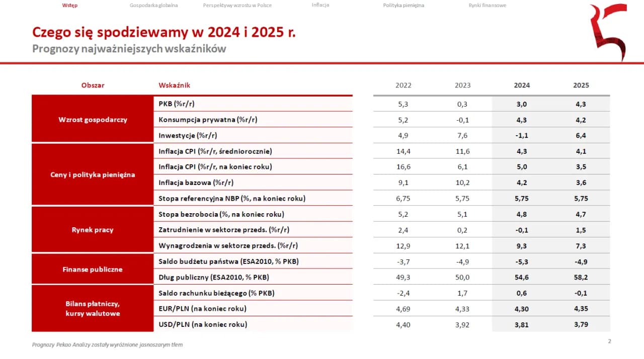644x359 pixels.
Task: Select the Wzrost gospodarczy category cell
Action: 93,120
